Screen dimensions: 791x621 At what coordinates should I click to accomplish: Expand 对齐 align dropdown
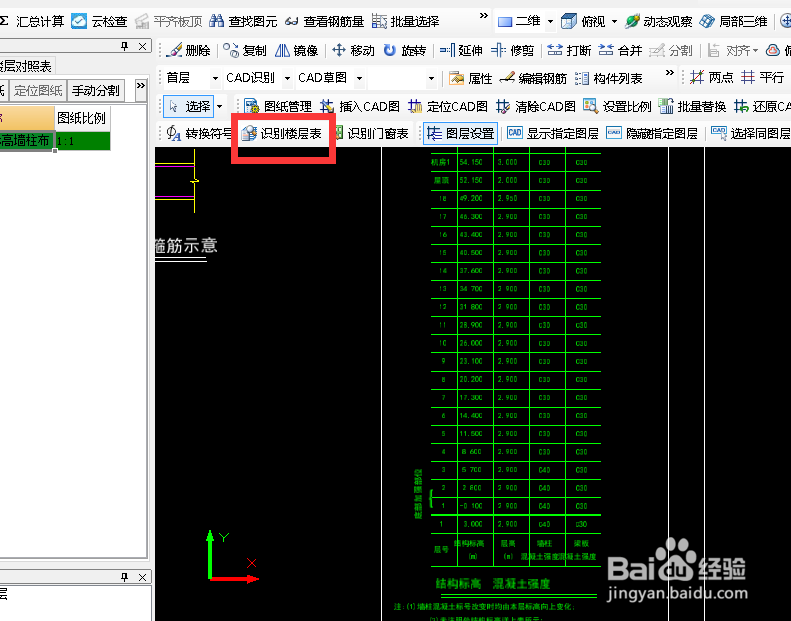tap(755, 50)
